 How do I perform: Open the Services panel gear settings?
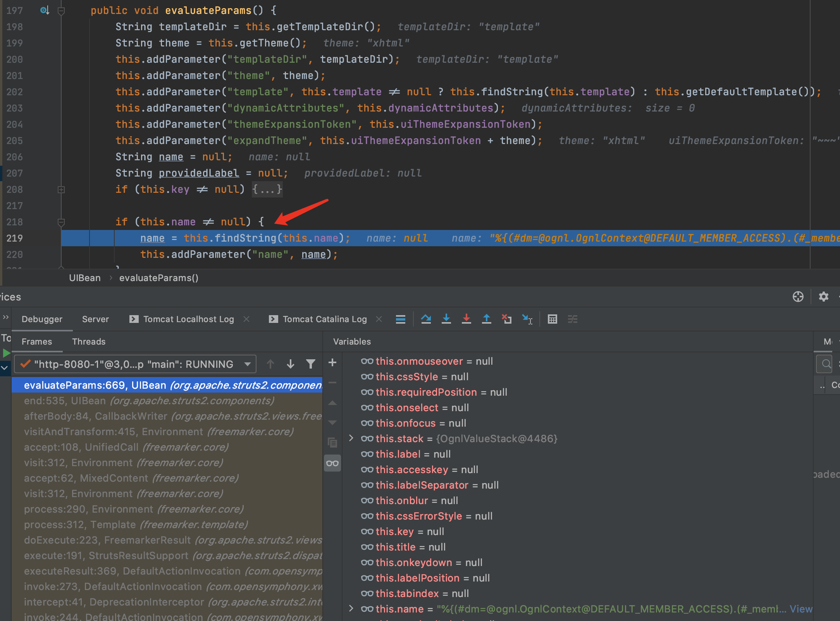click(823, 297)
